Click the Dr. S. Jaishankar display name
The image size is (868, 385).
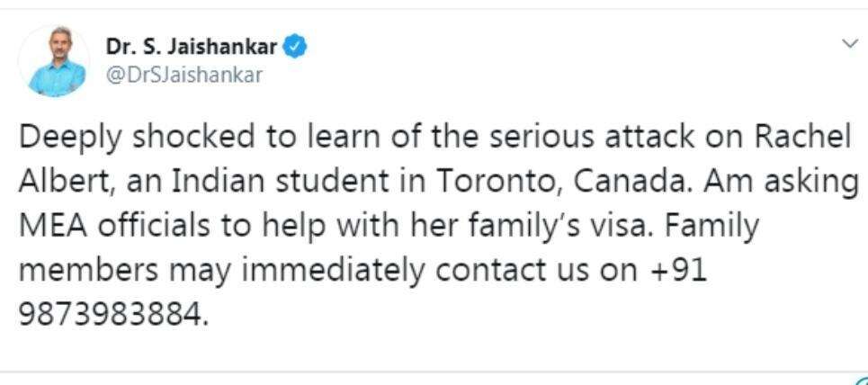(192, 47)
